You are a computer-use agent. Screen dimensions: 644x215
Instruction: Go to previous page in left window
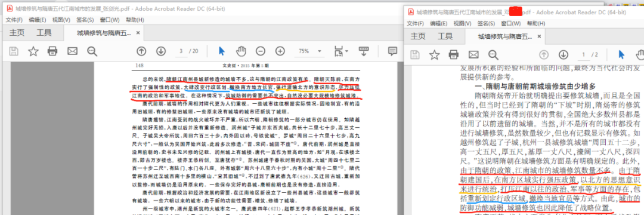point(141,51)
